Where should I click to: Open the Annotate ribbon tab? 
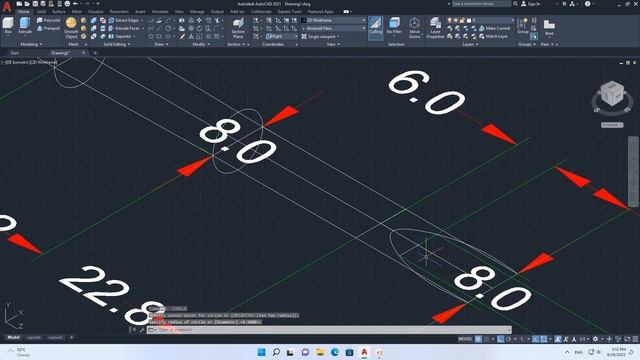[x=160, y=12]
